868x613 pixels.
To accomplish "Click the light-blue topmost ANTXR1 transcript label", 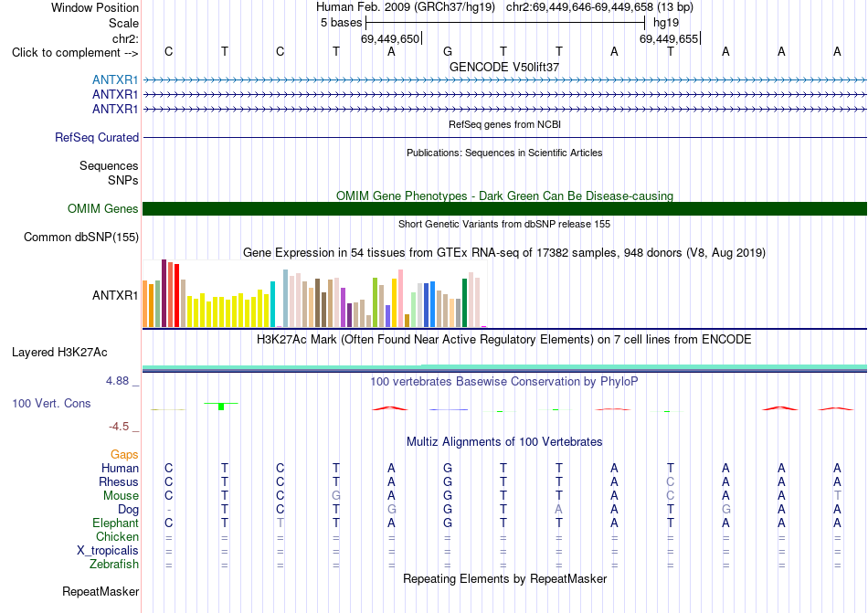I will 115,79.
